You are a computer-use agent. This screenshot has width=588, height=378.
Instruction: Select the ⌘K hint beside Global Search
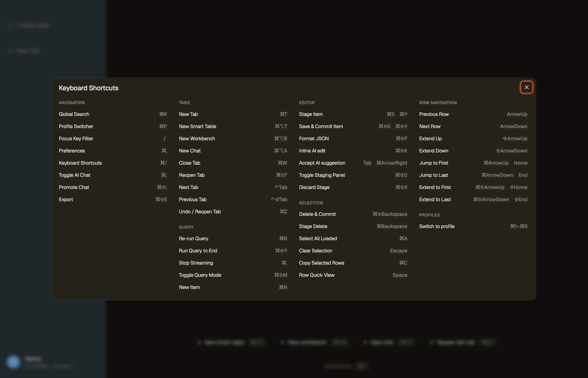tap(163, 114)
